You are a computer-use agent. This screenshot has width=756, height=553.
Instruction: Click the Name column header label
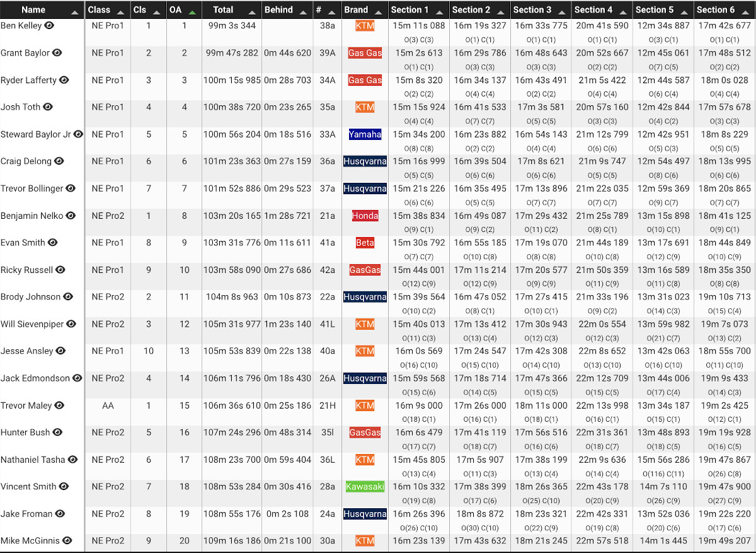pyautogui.click(x=33, y=9)
